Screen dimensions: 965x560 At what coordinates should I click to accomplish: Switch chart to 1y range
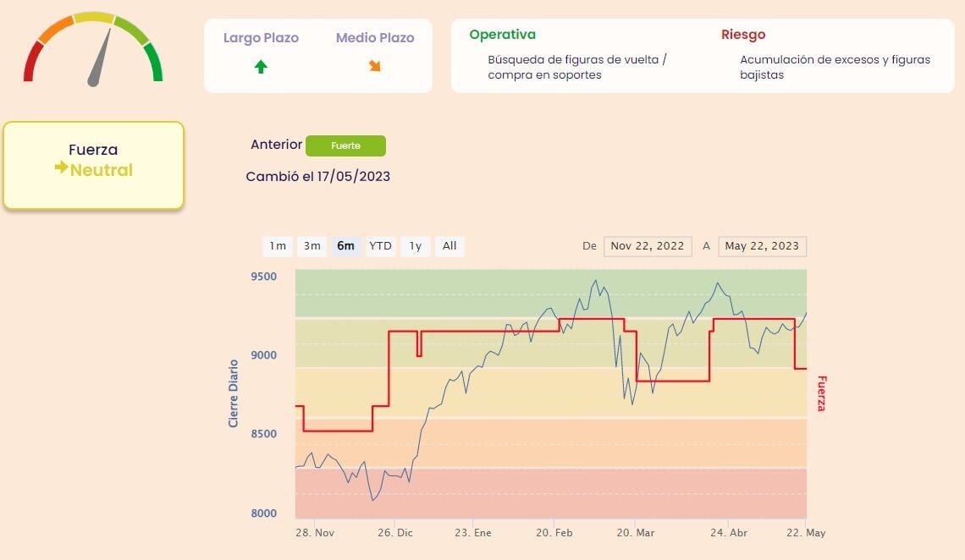[x=416, y=246]
